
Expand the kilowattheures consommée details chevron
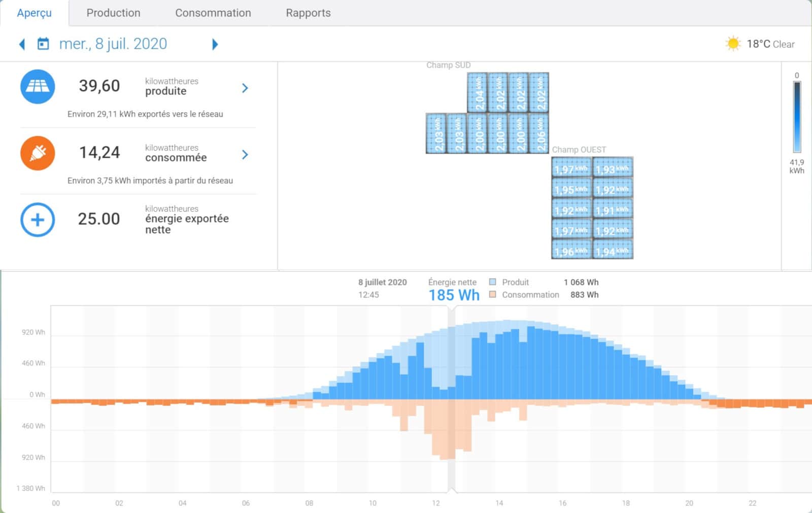point(245,154)
